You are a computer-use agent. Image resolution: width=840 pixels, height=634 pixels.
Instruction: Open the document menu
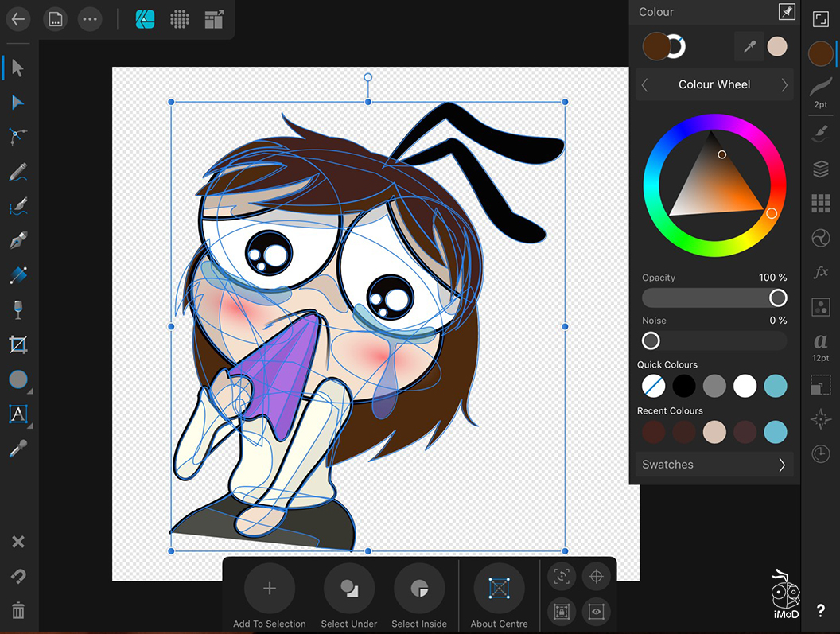coord(55,20)
